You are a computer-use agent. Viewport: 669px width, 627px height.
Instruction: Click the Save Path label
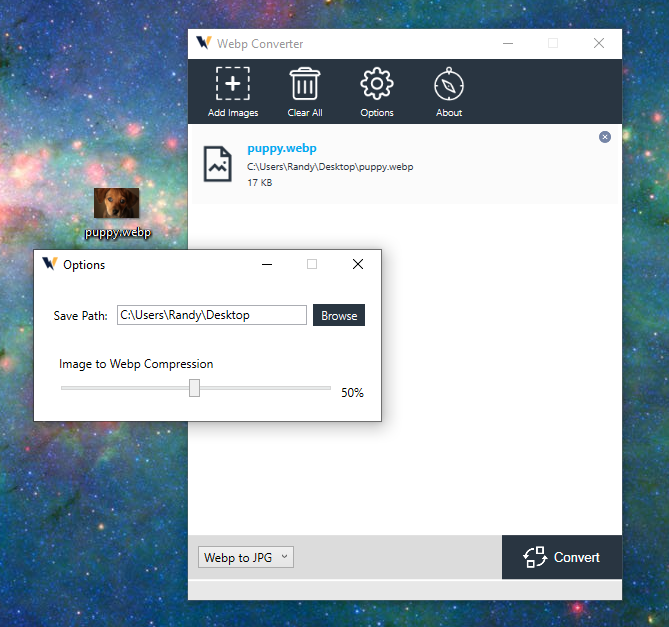tap(80, 316)
